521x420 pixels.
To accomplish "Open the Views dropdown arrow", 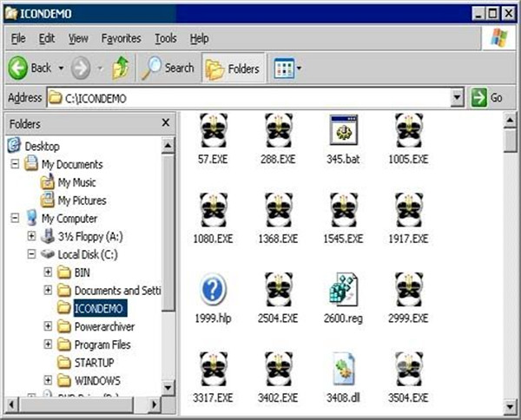I will [300, 68].
